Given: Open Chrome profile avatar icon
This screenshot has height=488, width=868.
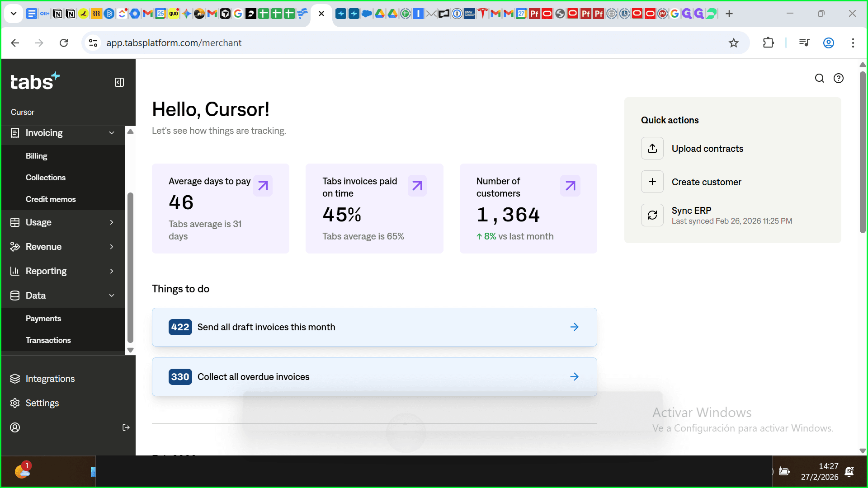Looking at the screenshot, I should (829, 43).
